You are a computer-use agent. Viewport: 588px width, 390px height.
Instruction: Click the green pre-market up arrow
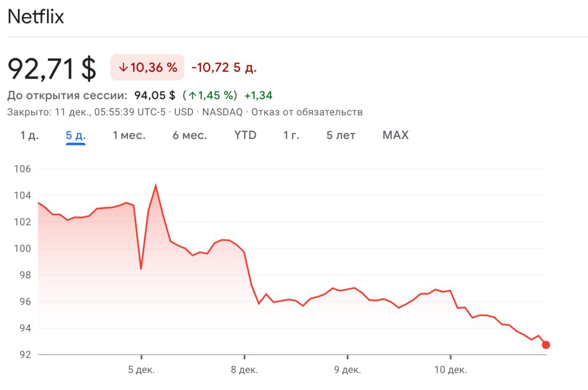click(192, 96)
